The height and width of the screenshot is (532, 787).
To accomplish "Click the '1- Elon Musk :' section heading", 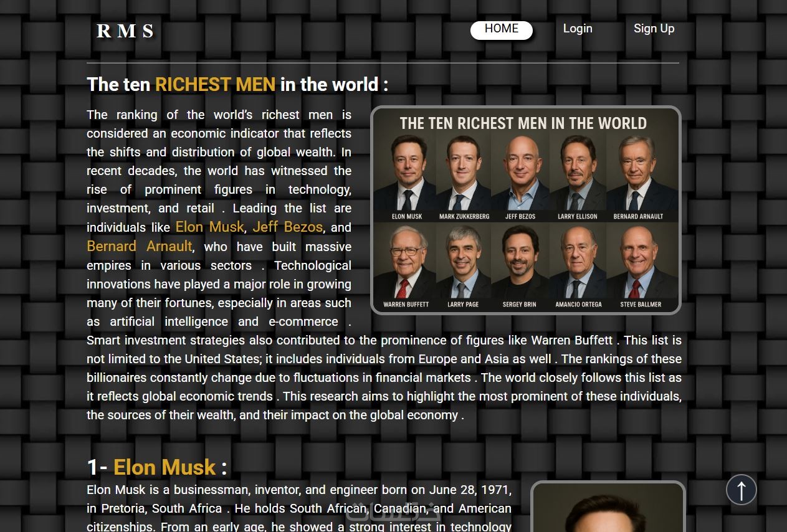I will [157, 467].
